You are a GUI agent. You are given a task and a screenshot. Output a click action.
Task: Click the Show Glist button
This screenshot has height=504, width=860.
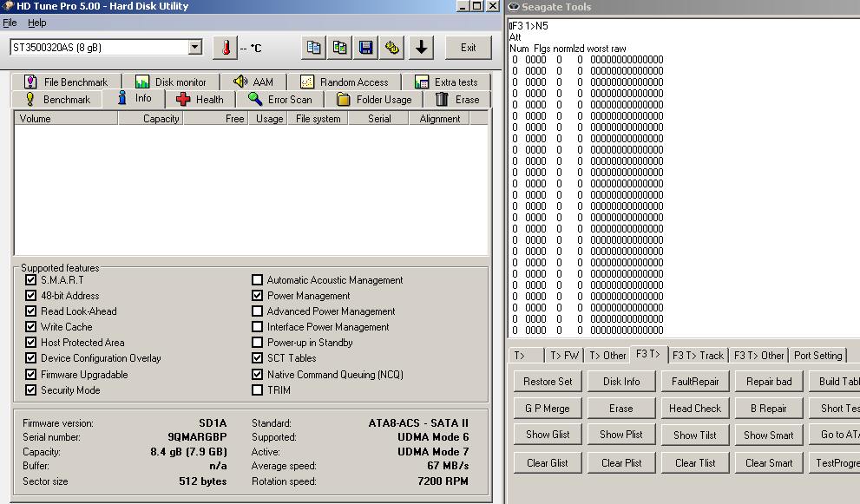(548, 435)
